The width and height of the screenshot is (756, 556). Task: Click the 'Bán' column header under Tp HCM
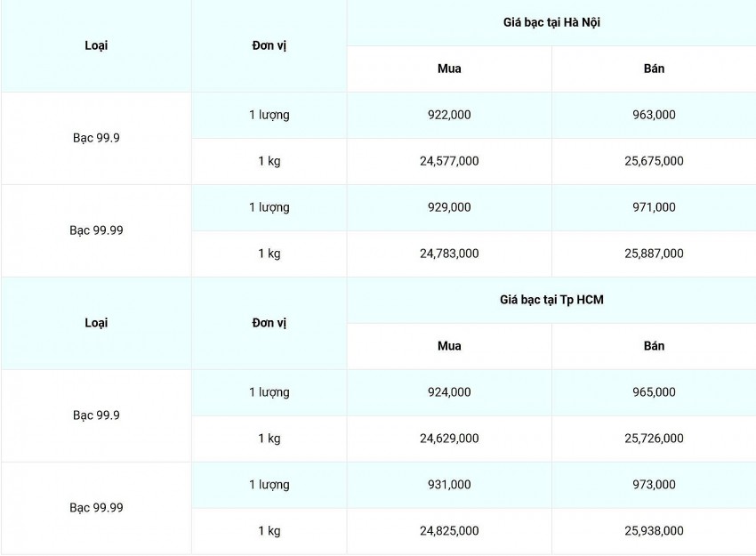coord(654,346)
